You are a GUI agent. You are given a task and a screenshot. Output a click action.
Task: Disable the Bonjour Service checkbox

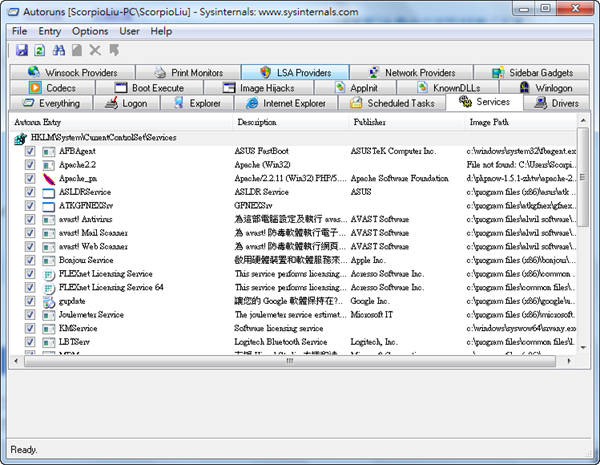(x=30, y=259)
